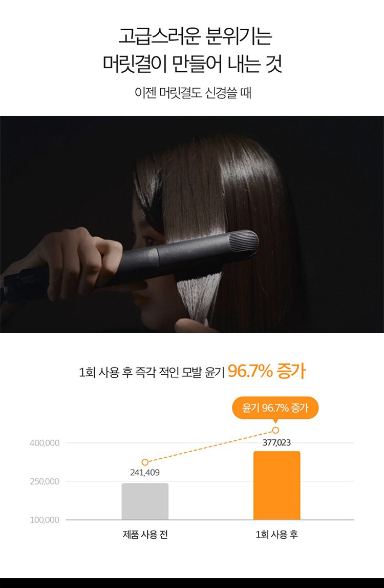
Task: Click the 100,000 y-axis label
Action: tap(45, 520)
